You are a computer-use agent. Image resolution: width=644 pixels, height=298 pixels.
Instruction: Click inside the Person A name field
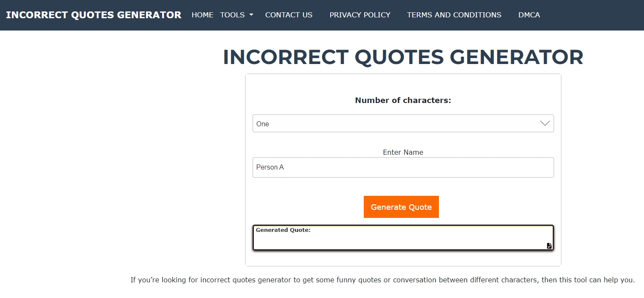(403, 167)
